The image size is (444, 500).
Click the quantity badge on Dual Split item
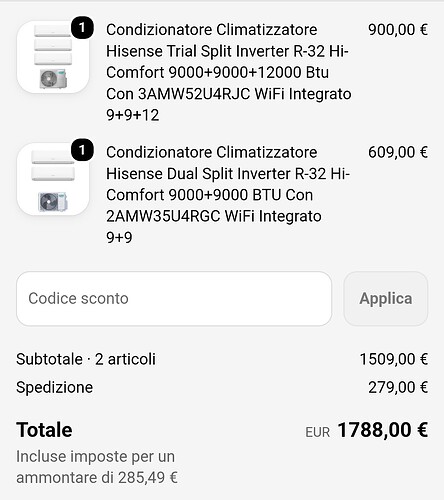82,150
